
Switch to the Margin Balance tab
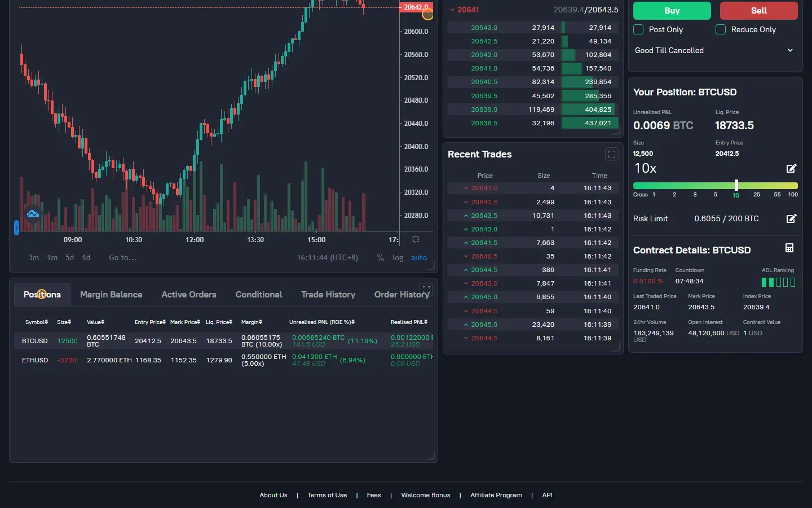[x=111, y=295]
